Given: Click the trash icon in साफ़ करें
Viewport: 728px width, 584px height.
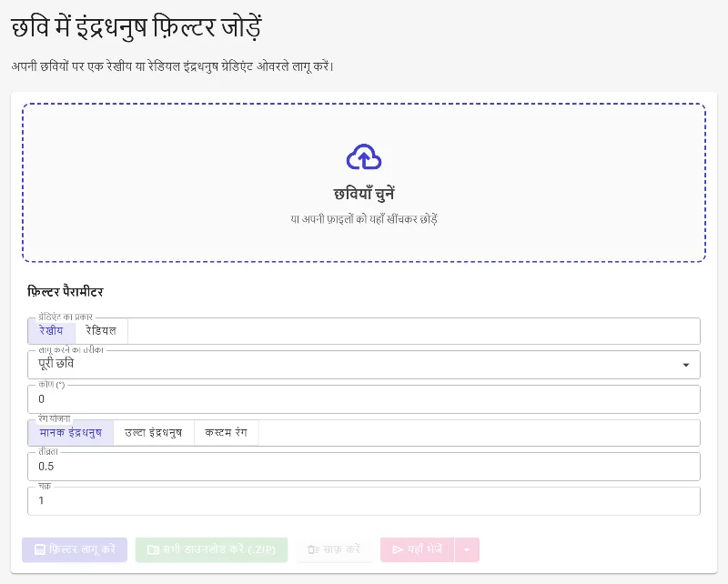Looking at the screenshot, I should [x=313, y=549].
